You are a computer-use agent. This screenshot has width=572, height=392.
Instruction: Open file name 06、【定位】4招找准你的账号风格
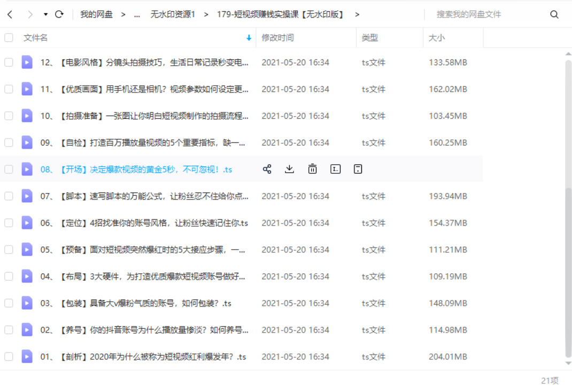coord(144,222)
